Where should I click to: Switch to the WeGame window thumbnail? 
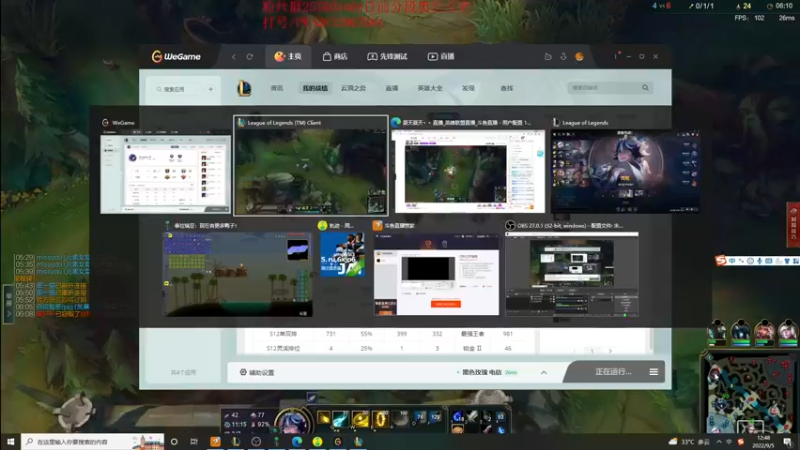(x=165, y=172)
